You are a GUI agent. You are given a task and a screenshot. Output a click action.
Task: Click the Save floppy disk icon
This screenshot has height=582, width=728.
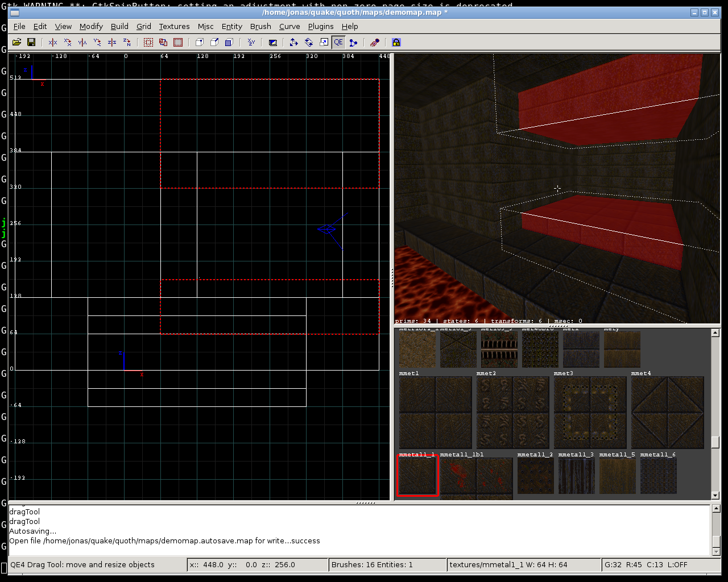[31, 42]
